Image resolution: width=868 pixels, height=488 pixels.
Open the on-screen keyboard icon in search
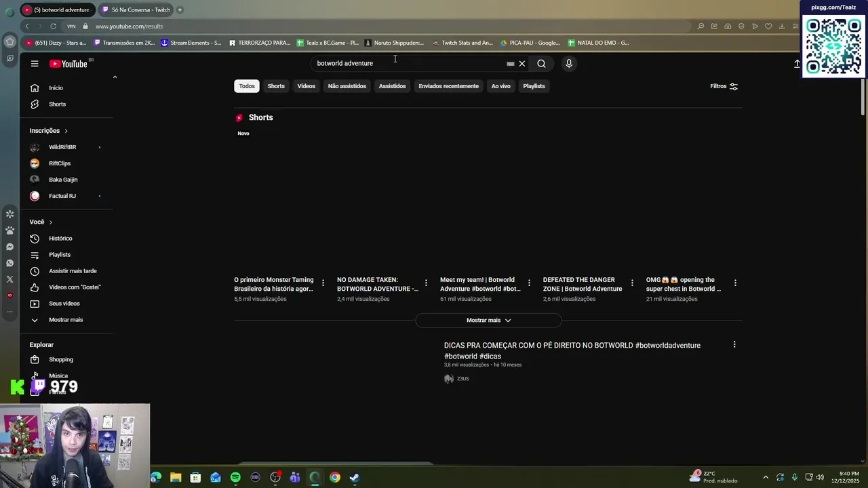pyautogui.click(x=511, y=64)
